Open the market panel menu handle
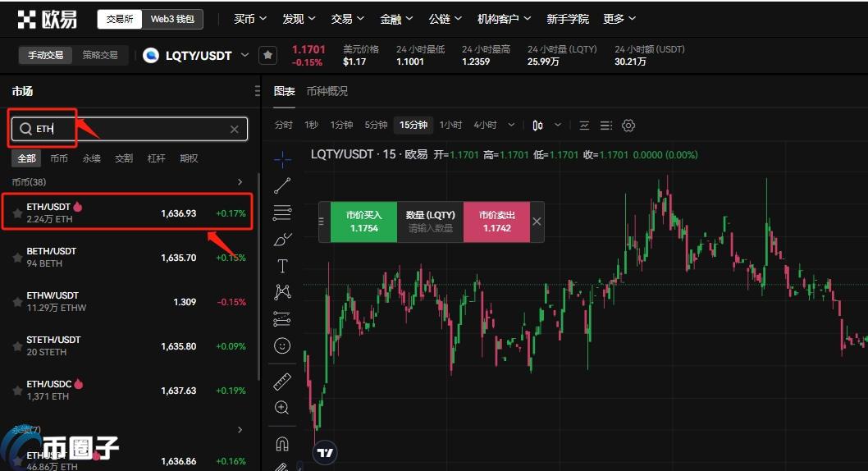This screenshot has width=868, height=471. 257,91
